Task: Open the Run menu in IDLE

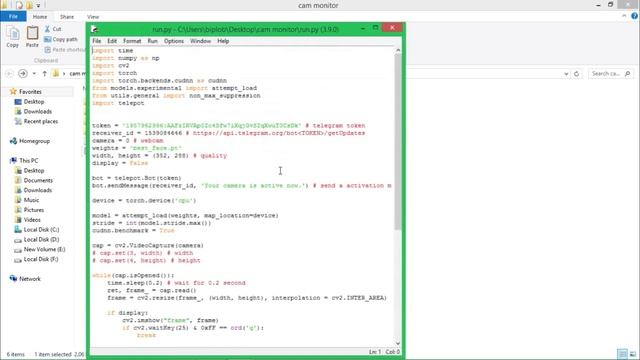Action: point(152,41)
